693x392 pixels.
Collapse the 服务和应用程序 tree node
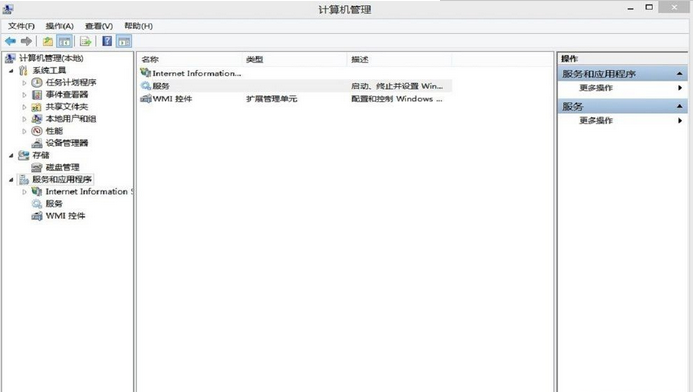(x=11, y=180)
